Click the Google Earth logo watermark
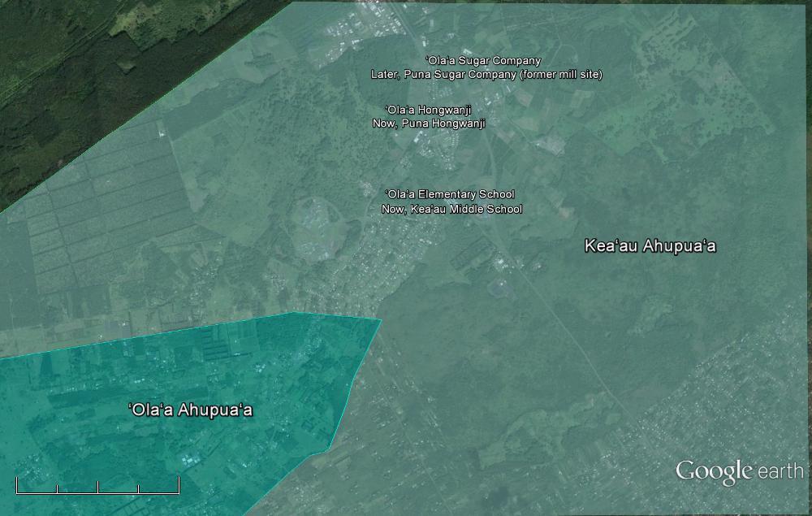This screenshot has height=516, width=812. point(739,471)
